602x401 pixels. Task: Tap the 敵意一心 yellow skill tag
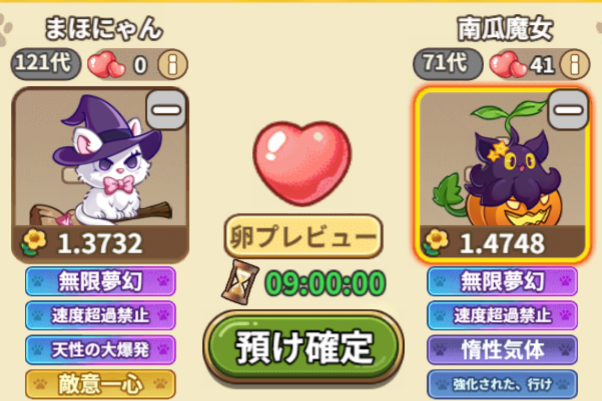tap(101, 384)
